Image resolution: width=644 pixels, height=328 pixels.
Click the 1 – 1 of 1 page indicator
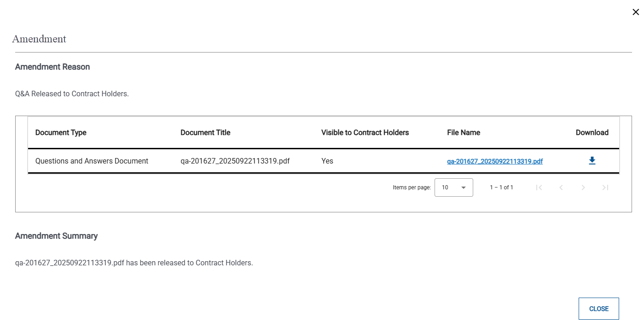click(501, 187)
